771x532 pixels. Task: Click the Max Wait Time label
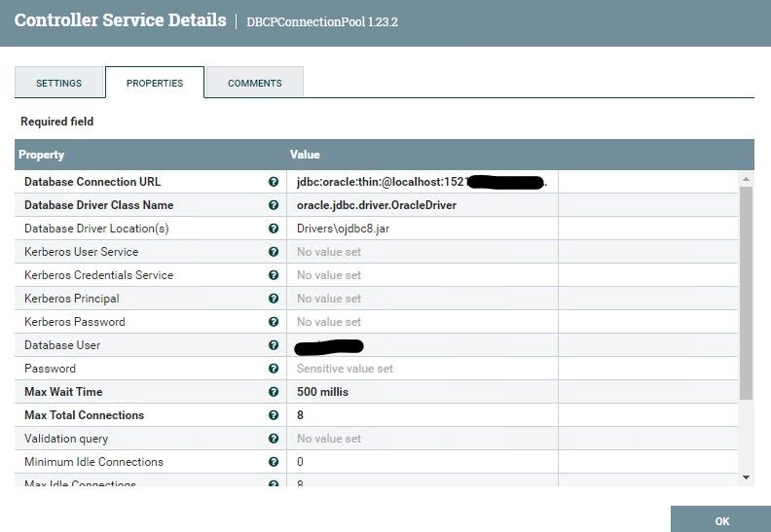[x=63, y=392]
